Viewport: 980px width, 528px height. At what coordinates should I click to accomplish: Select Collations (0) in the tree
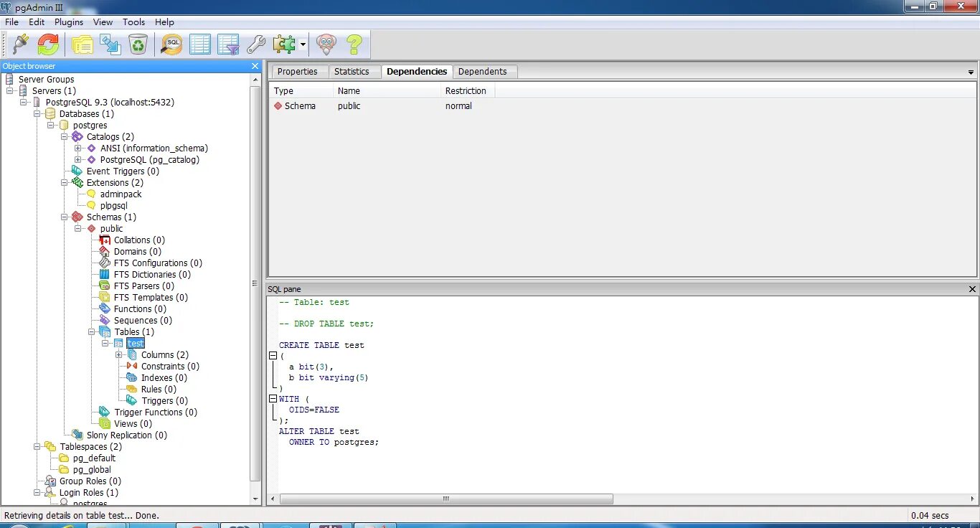click(x=139, y=240)
